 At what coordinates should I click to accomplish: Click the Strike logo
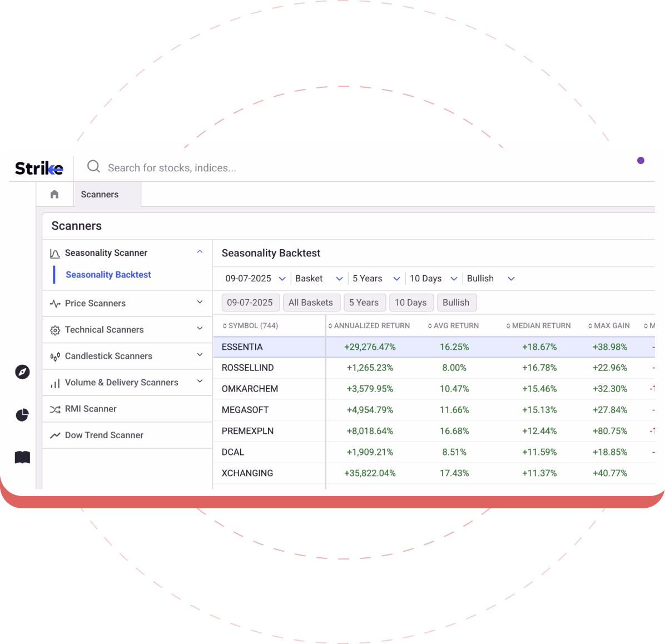point(39,168)
